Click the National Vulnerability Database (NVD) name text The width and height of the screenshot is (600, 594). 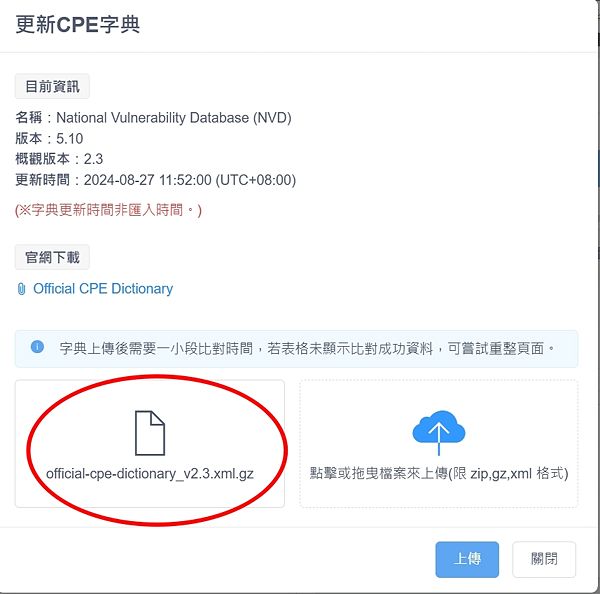(x=174, y=117)
